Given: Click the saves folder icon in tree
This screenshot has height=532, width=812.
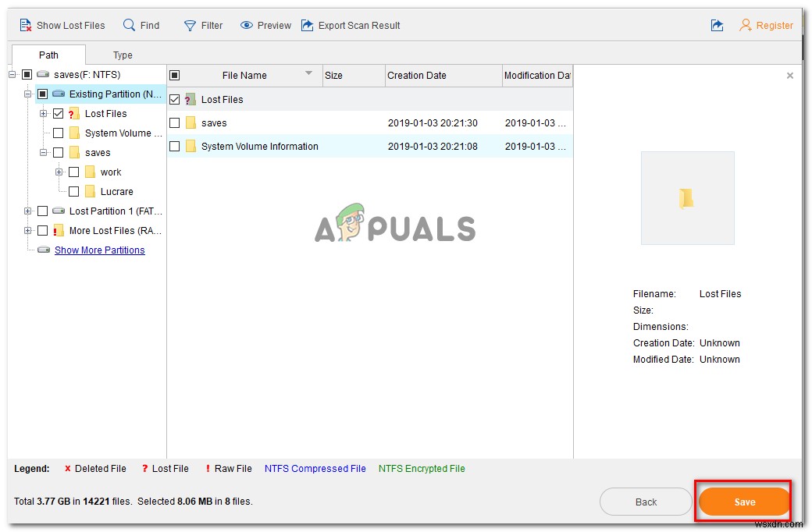Looking at the screenshot, I should [74, 152].
